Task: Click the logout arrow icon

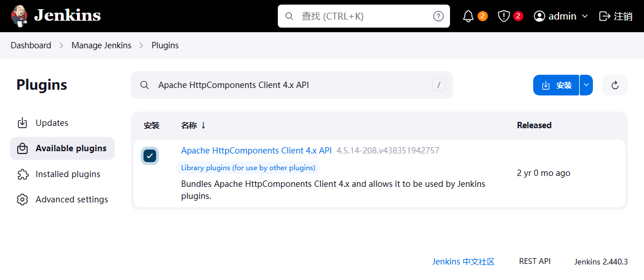Action: coord(604,16)
